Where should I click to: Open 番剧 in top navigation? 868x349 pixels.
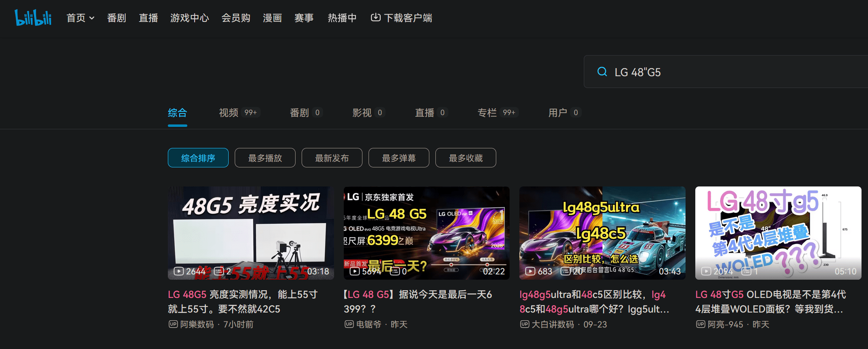pyautogui.click(x=116, y=18)
